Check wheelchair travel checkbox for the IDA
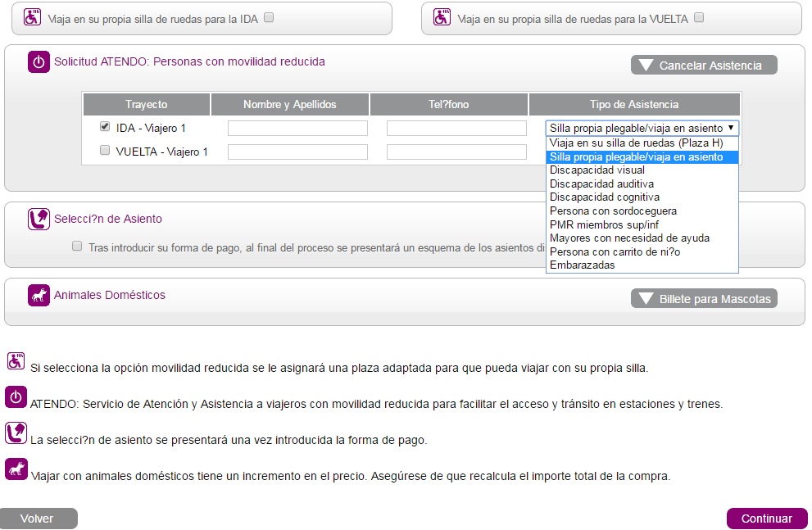The image size is (812, 530). [x=269, y=17]
